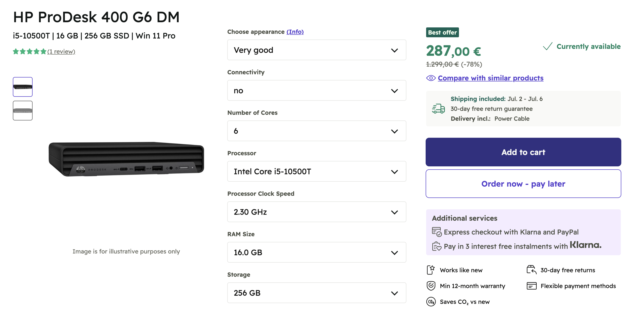Click the eye icon beside Compare link

pos(431,78)
